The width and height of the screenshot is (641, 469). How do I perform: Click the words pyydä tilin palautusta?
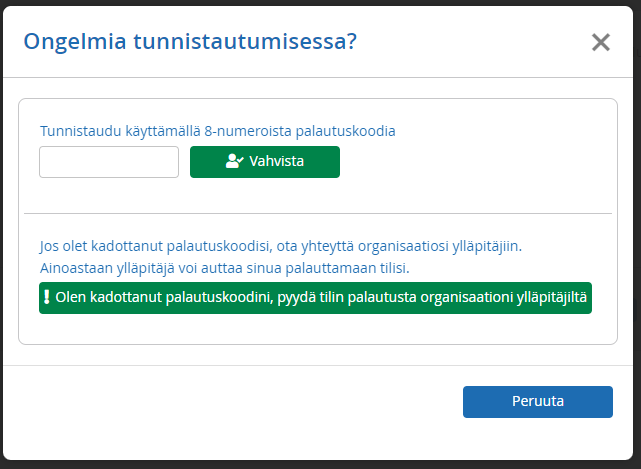point(347,297)
